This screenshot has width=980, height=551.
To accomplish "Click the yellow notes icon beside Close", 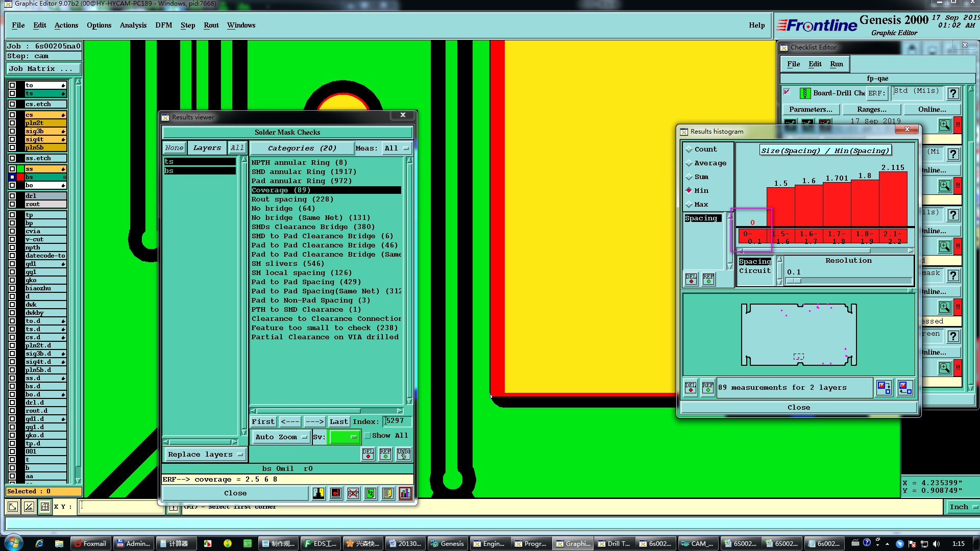I will click(x=387, y=493).
